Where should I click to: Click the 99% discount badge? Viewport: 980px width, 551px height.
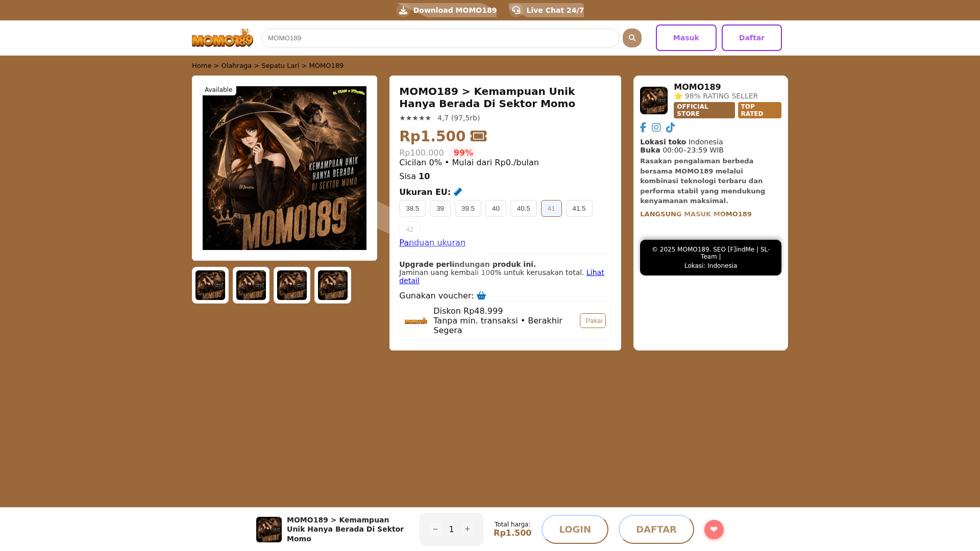coord(463,153)
